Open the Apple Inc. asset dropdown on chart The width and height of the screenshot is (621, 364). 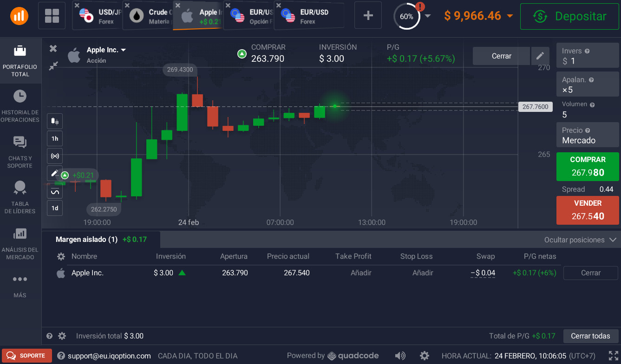tap(106, 50)
